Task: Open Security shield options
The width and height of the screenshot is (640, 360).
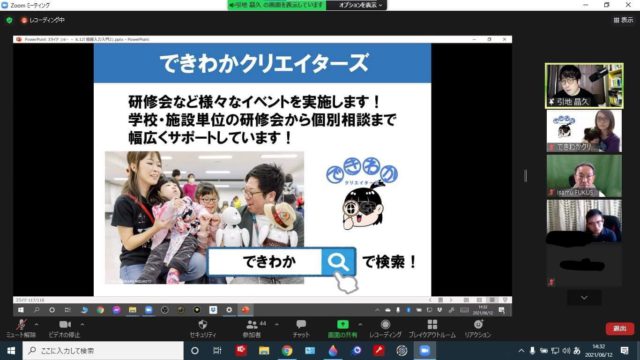Action: point(203,328)
